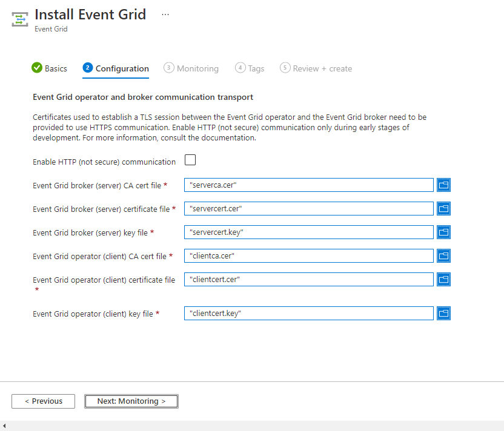Click the Event Grid logo icon
This screenshot has height=431, width=504.
tap(19, 18)
